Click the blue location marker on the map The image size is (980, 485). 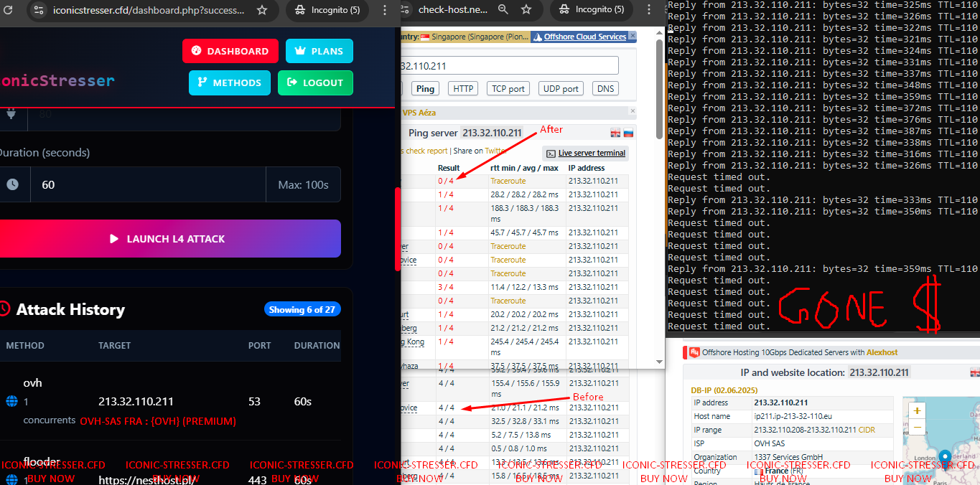[945, 458]
